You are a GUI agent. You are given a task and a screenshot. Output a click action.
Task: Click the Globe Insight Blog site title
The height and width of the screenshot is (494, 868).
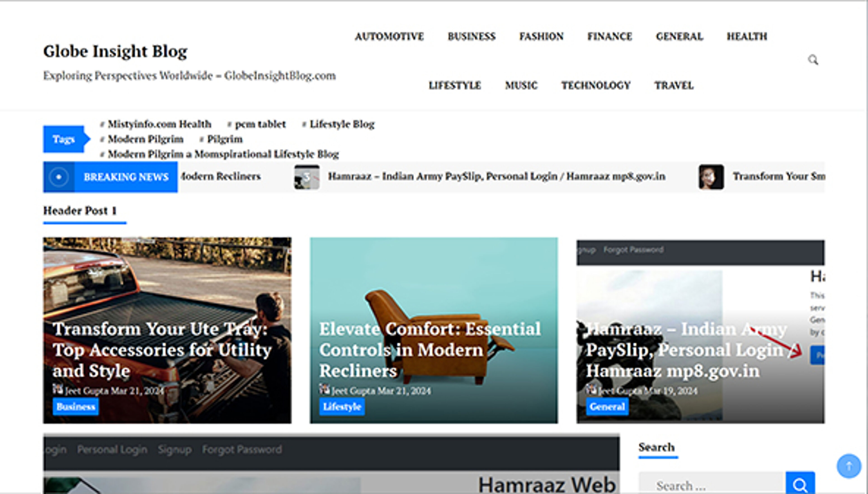115,51
